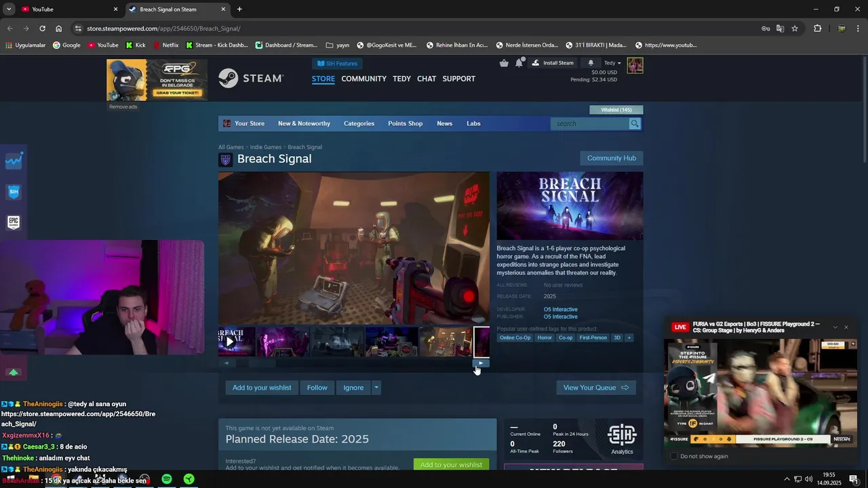Click green Add to your wishlist button
This screenshot has height=488, width=868.
[x=451, y=465]
